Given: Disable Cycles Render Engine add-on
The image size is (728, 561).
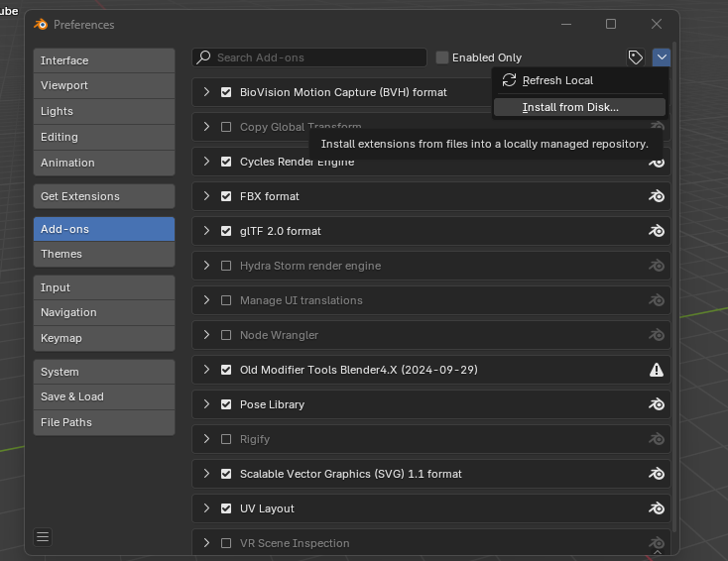Looking at the screenshot, I should (226, 162).
